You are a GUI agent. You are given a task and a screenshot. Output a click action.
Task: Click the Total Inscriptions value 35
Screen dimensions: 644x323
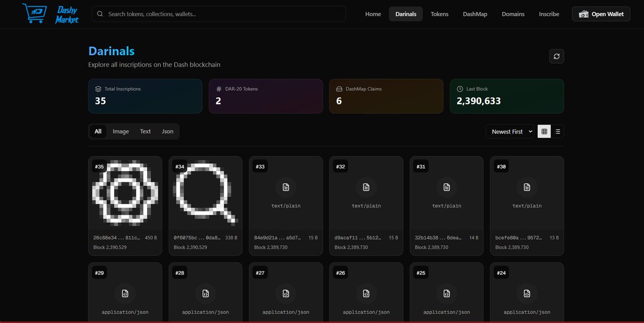coord(100,100)
